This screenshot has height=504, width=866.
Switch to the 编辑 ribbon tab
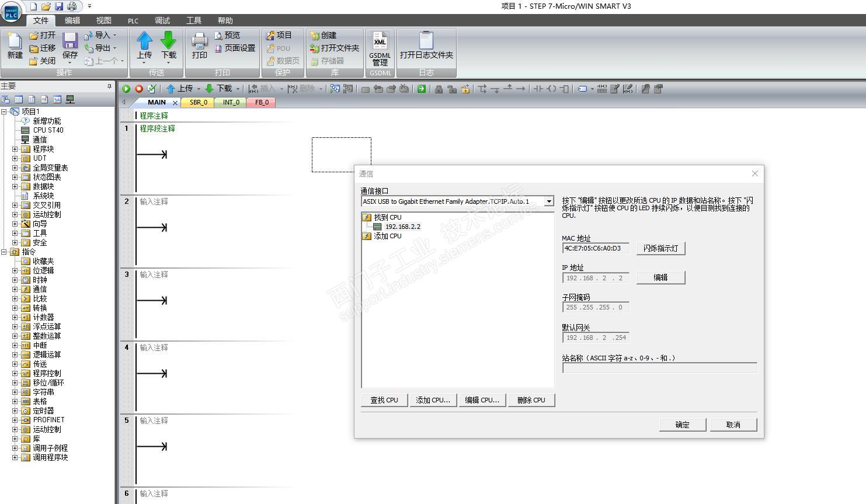point(72,20)
